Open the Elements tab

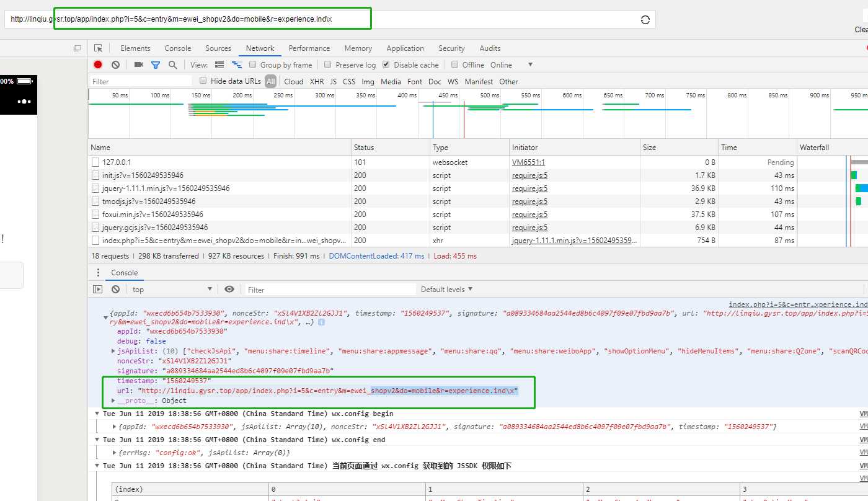click(135, 48)
